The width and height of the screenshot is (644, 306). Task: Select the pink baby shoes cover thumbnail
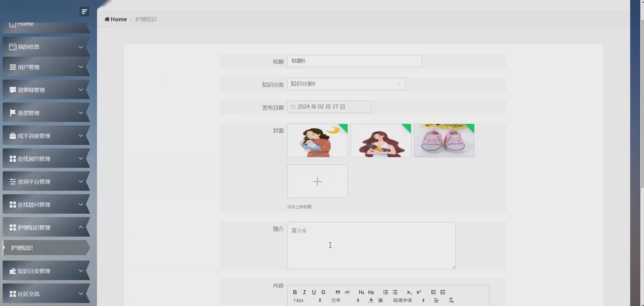444,141
